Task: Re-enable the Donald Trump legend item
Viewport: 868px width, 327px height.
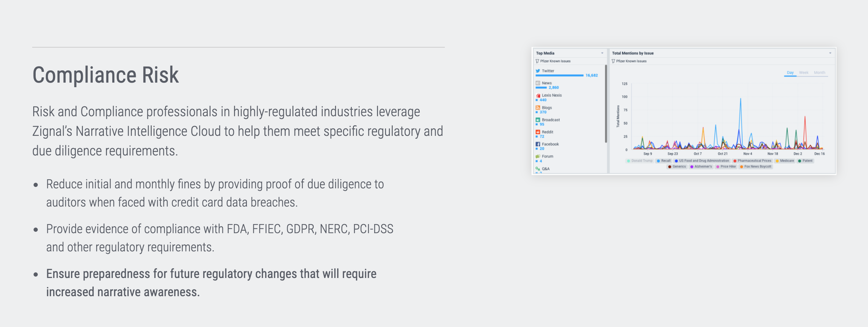Action: tap(640, 160)
